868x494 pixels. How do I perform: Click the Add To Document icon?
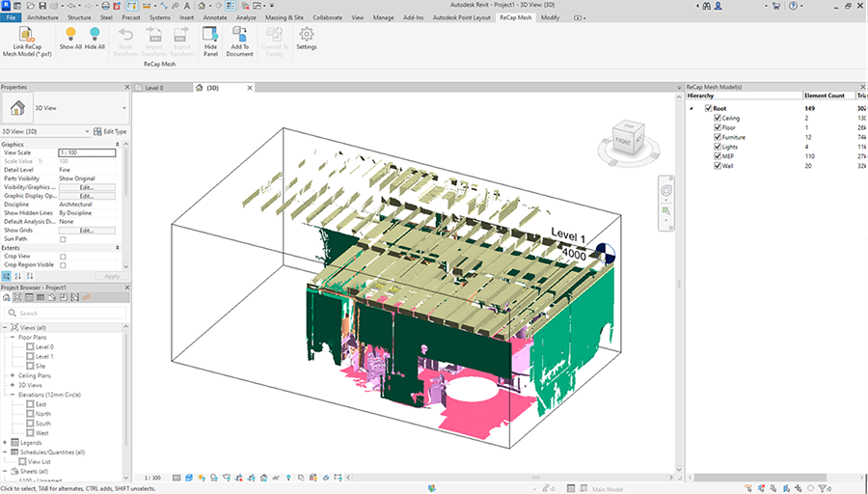(x=240, y=35)
